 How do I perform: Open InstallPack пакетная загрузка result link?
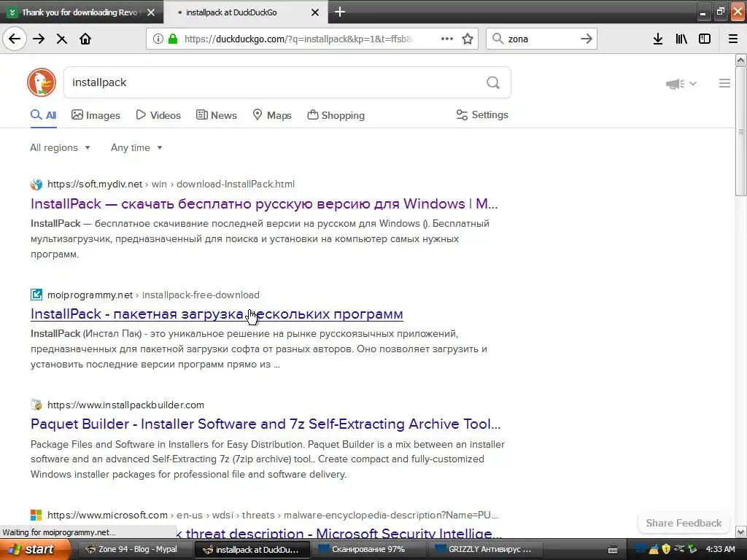pos(217,314)
